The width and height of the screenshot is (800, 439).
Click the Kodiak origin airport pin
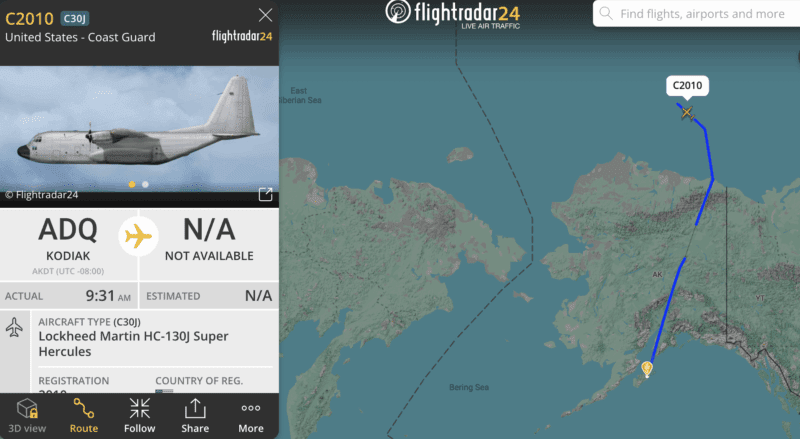(647, 368)
